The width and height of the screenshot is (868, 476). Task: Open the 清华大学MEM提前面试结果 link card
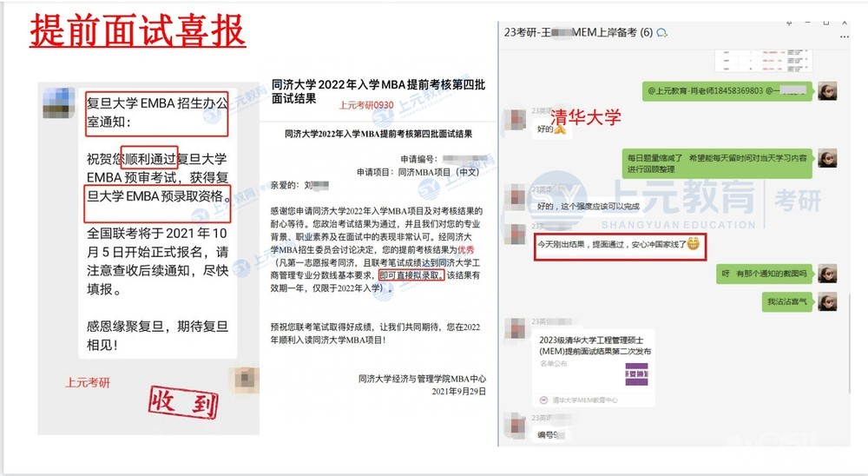(594, 368)
